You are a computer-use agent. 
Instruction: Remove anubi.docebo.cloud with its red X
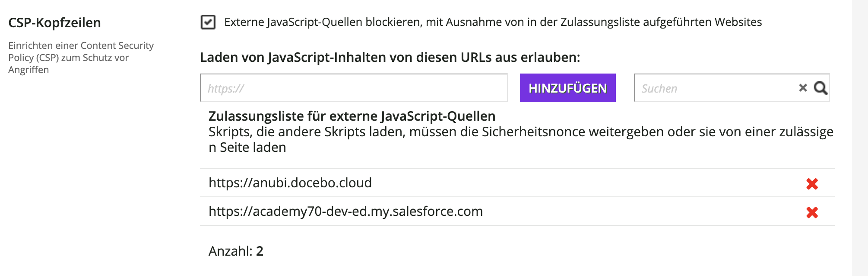tap(812, 184)
